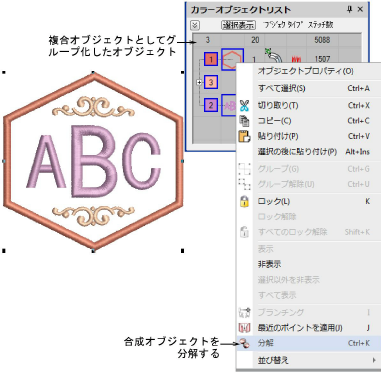Select color swatch 1 in the list

click(x=211, y=60)
